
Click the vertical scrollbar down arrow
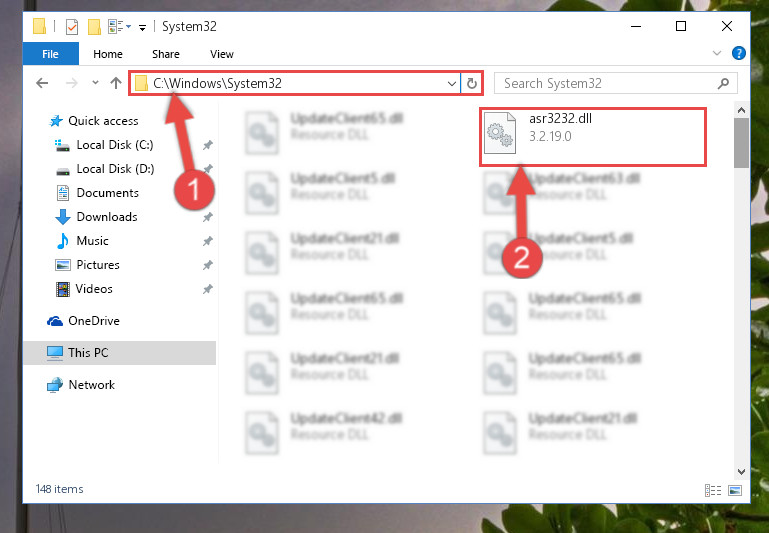click(x=741, y=472)
